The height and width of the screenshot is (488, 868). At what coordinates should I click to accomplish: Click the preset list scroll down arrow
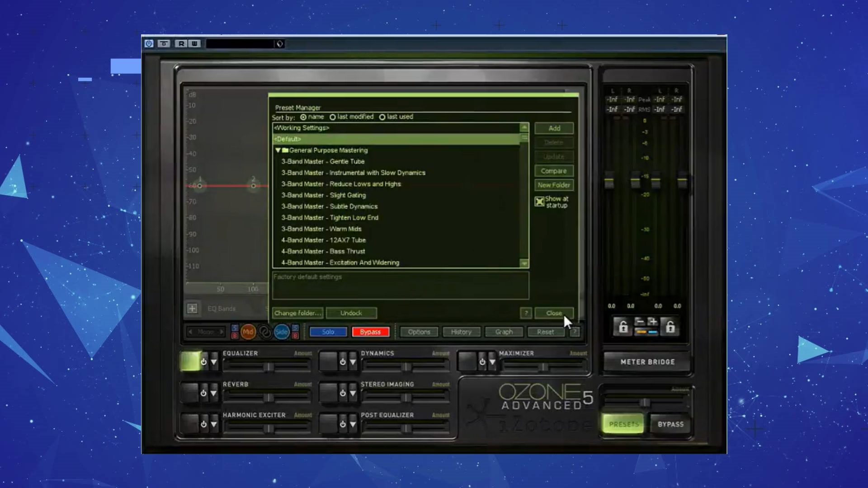coord(524,263)
